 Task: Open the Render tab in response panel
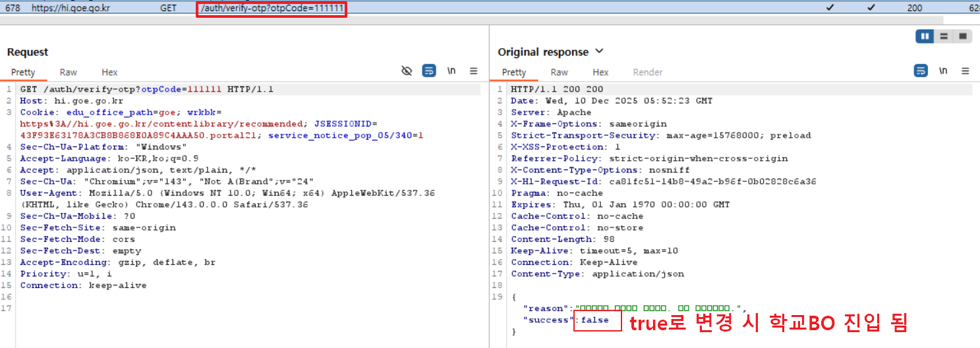pyautogui.click(x=648, y=72)
